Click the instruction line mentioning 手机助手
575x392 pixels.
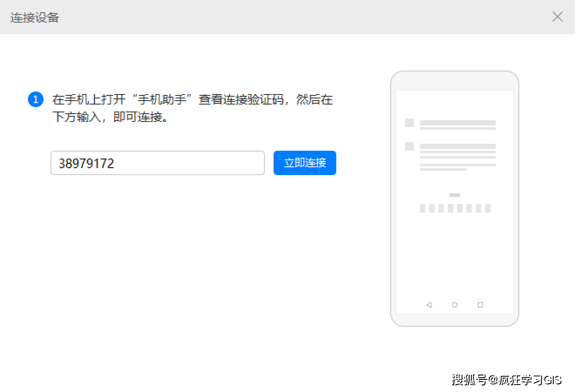[x=192, y=100]
